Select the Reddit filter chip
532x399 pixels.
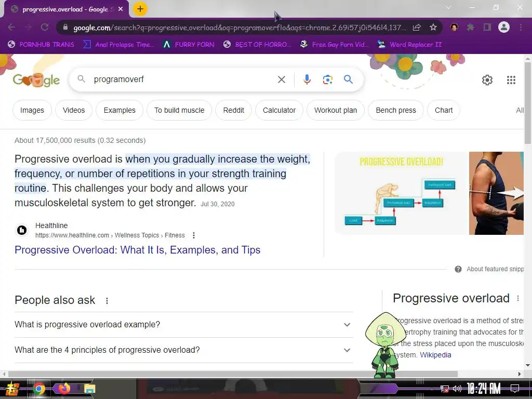point(233,110)
